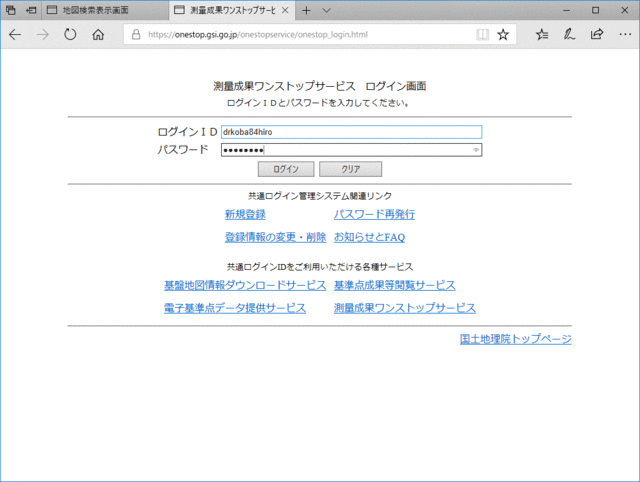The width and height of the screenshot is (640, 482).
Task: Go to home page icon
Action: [x=98, y=35]
